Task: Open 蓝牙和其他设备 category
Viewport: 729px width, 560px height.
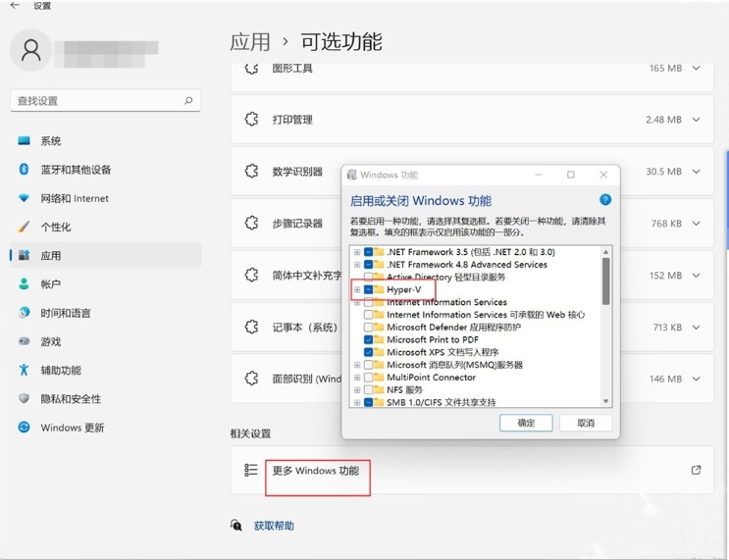Action: coord(106,169)
